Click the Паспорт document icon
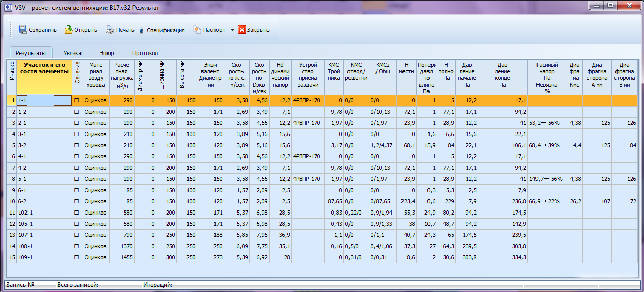The width and height of the screenshot is (644, 292). 197,30
